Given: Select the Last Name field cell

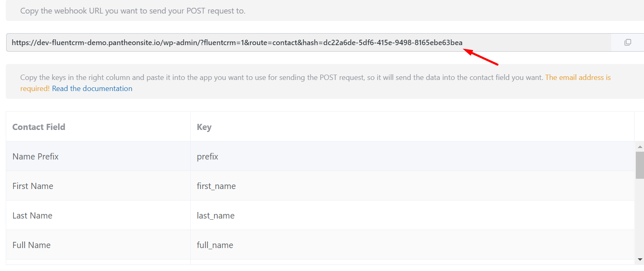Looking at the screenshot, I should point(32,216).
